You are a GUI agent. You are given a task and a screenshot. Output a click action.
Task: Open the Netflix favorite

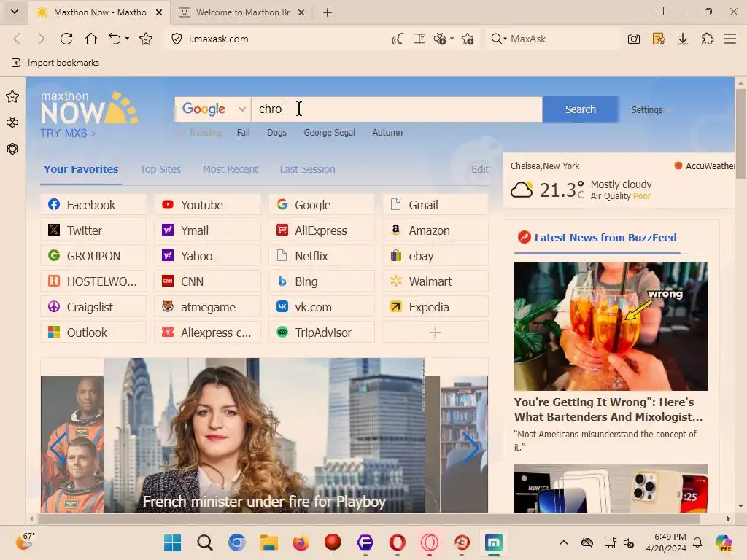[x=322, y=256]
